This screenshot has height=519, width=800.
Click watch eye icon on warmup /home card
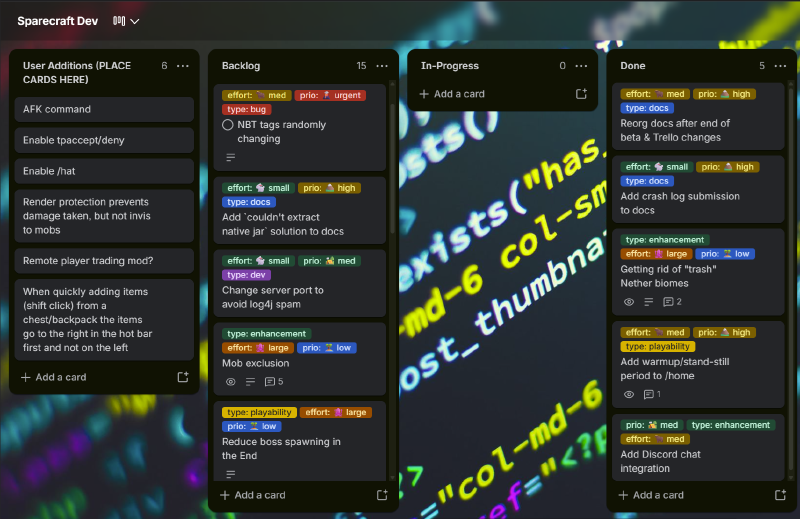click(629, 394)
